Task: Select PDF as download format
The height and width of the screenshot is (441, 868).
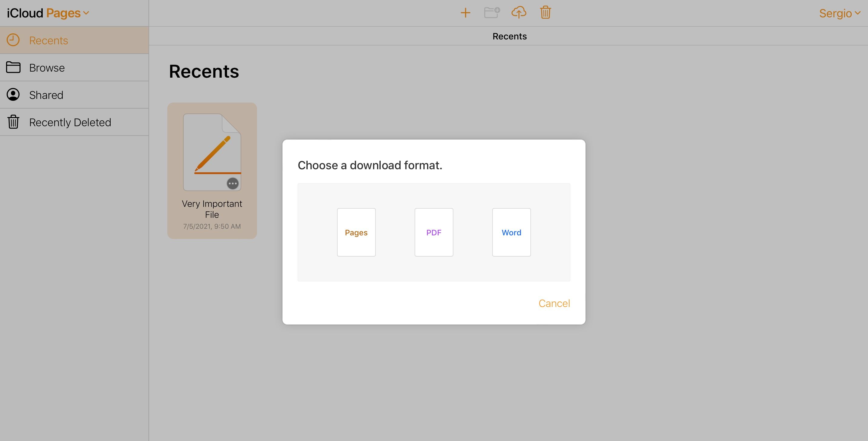Action: (434, 232)
